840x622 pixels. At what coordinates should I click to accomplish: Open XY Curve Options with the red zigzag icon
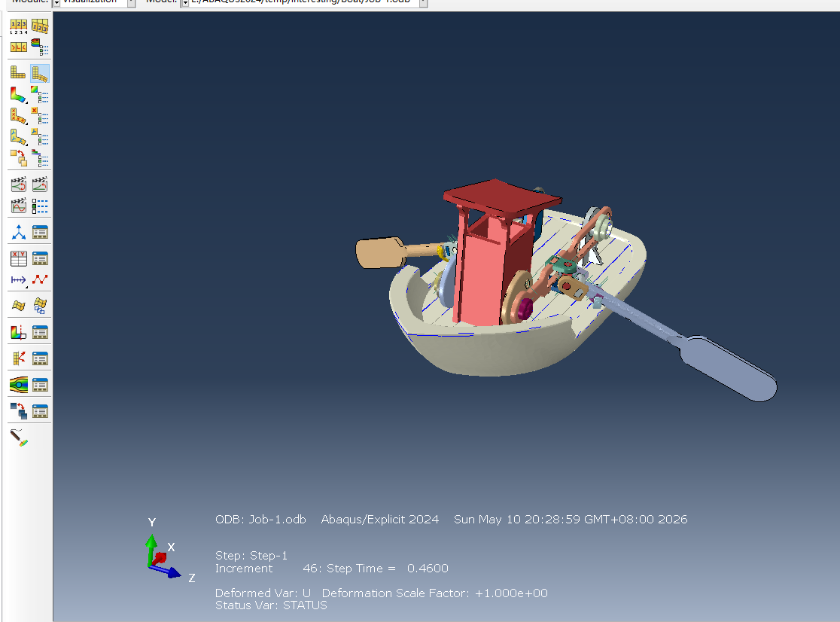coord(40,279)
